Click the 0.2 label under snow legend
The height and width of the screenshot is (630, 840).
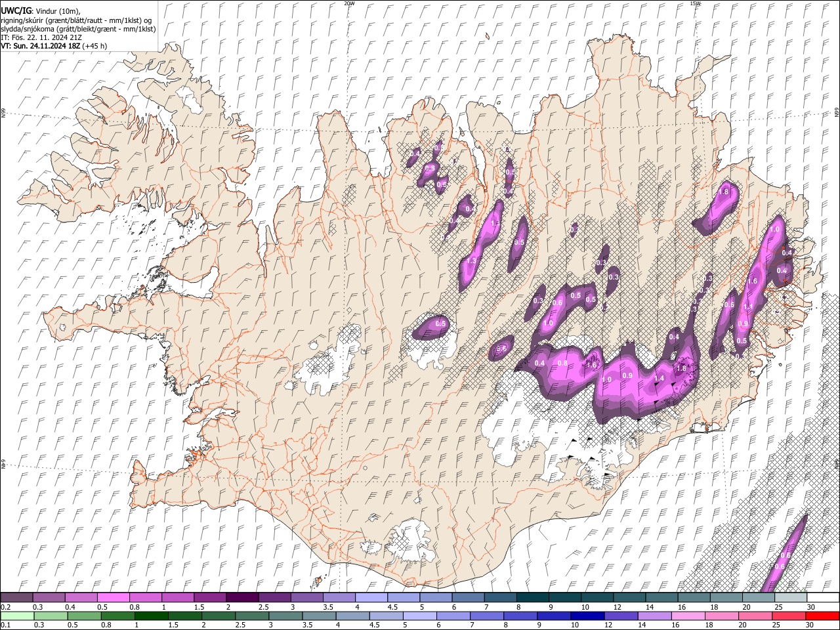coord(5,607)
